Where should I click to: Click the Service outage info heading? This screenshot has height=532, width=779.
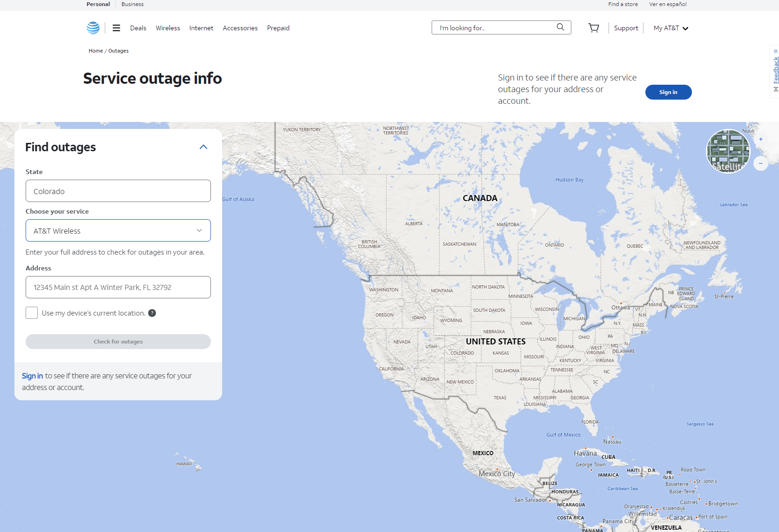click(152, 79)
